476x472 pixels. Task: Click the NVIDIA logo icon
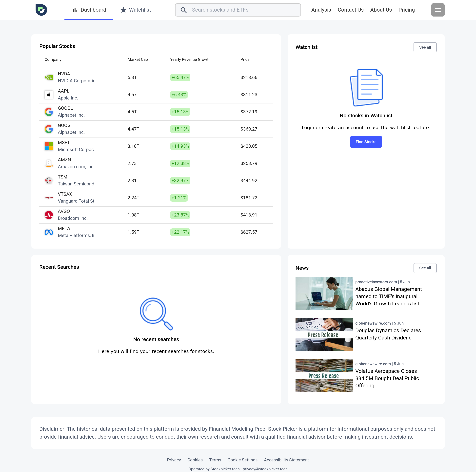click(49, 77)
